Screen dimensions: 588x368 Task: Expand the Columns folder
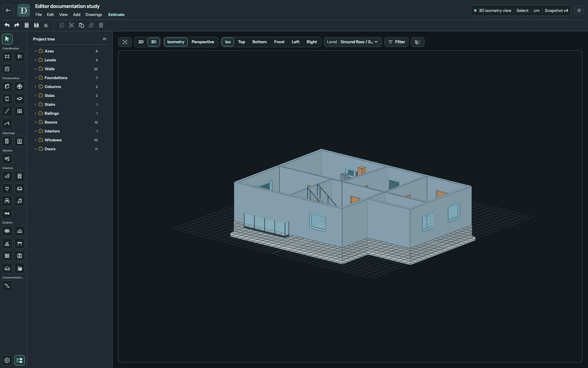point(35,87)
